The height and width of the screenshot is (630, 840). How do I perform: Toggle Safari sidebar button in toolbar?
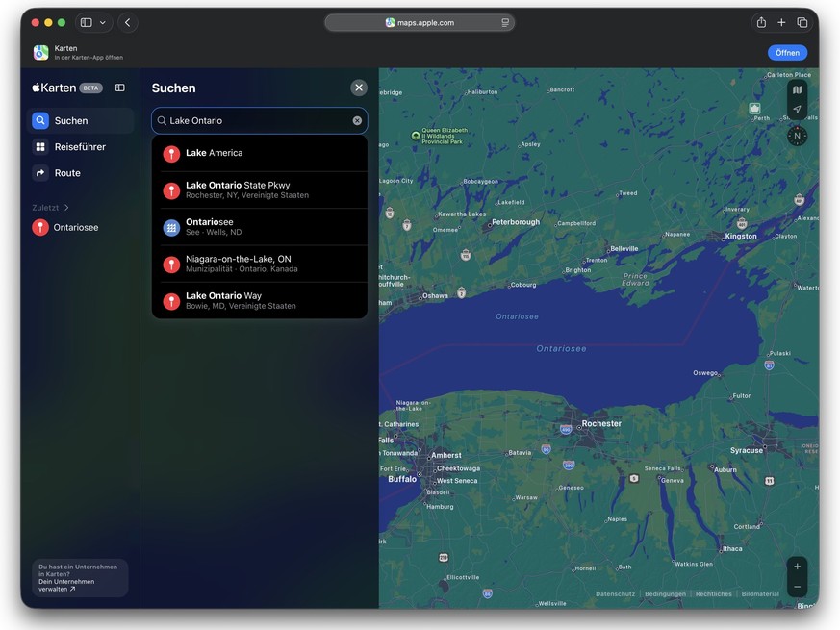pyautogui.click(x=87, y=22)
